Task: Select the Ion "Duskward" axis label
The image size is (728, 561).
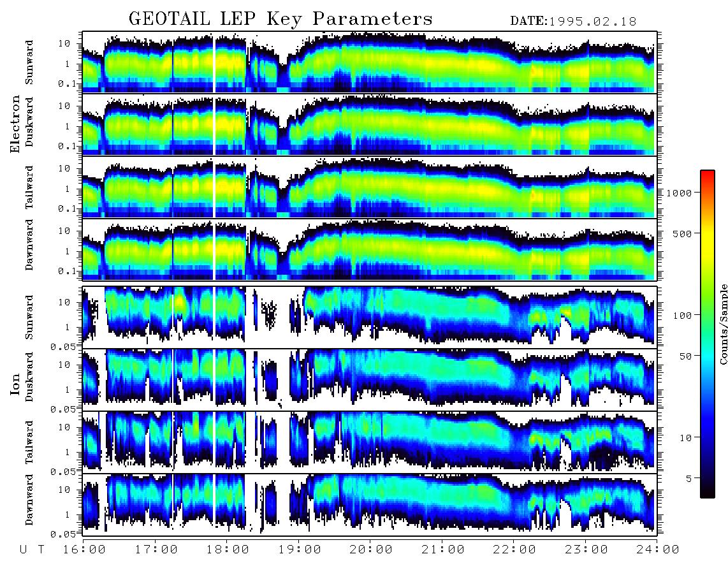Action: click(29, 377)
